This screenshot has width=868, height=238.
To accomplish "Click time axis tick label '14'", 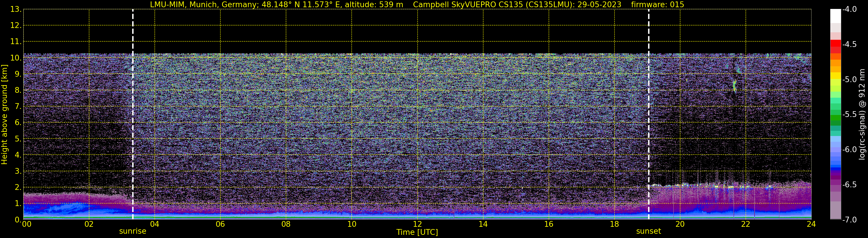I will 483,224.
